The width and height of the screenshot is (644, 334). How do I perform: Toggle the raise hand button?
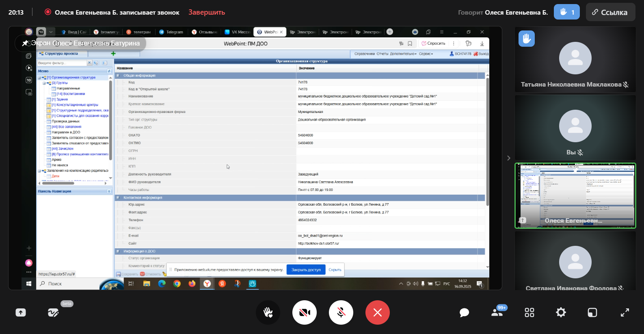coord(268,312)
